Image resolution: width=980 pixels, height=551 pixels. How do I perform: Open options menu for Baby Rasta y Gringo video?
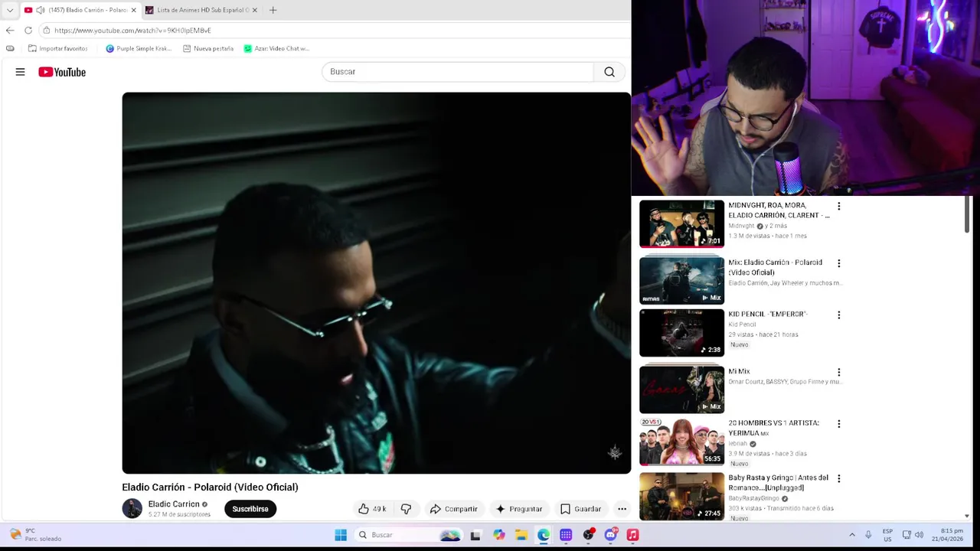(x=838, y=478)
